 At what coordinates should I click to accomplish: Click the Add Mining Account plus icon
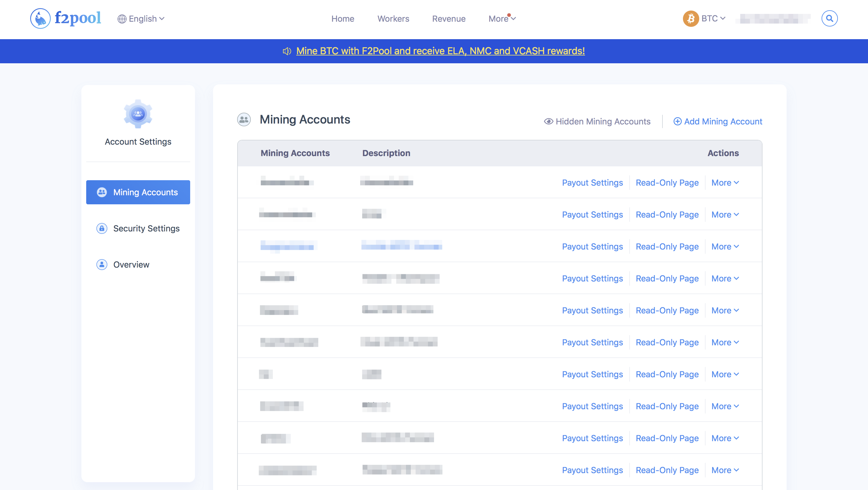point(677,121)
